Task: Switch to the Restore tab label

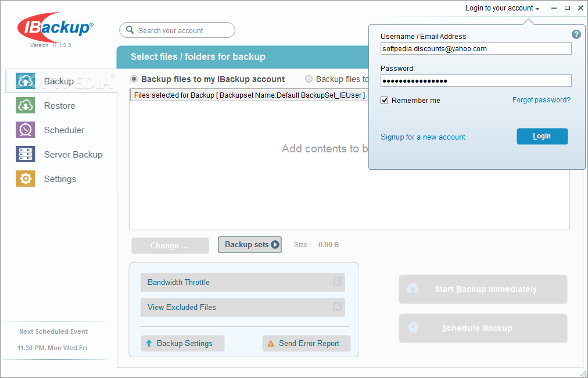Action: pos(60,106)
